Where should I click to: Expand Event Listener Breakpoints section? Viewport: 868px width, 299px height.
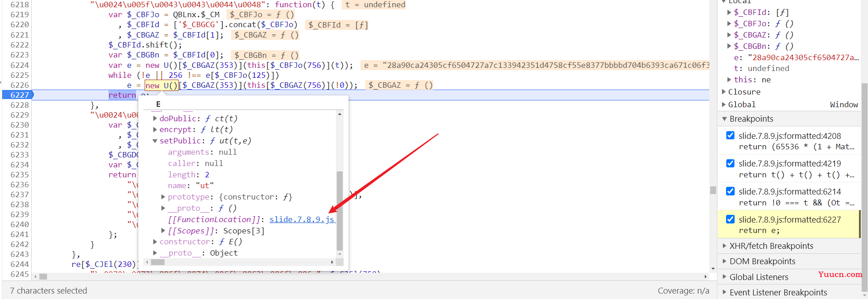724,292
